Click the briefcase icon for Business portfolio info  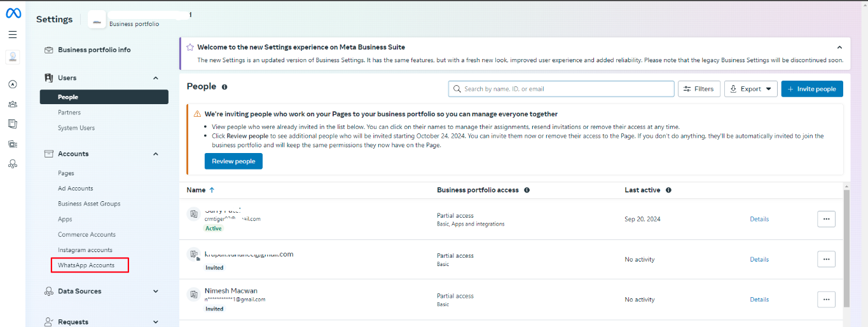click(x=49, y=50)
